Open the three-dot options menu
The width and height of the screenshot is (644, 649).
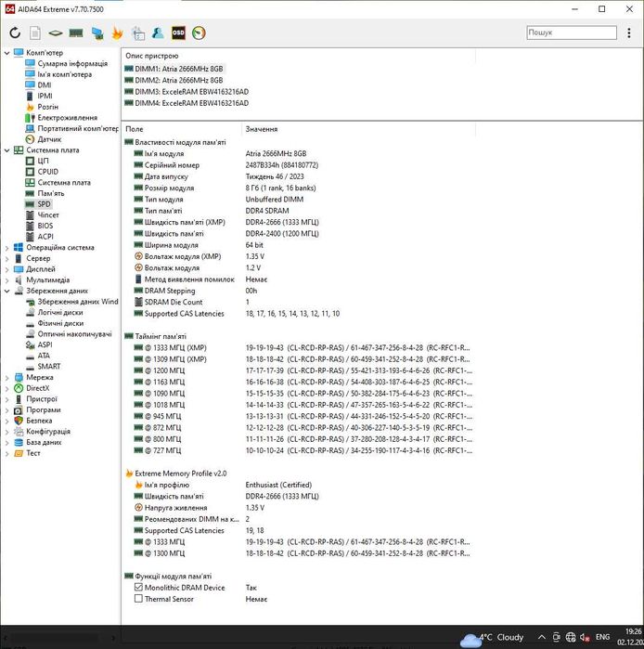click(629, 32)
